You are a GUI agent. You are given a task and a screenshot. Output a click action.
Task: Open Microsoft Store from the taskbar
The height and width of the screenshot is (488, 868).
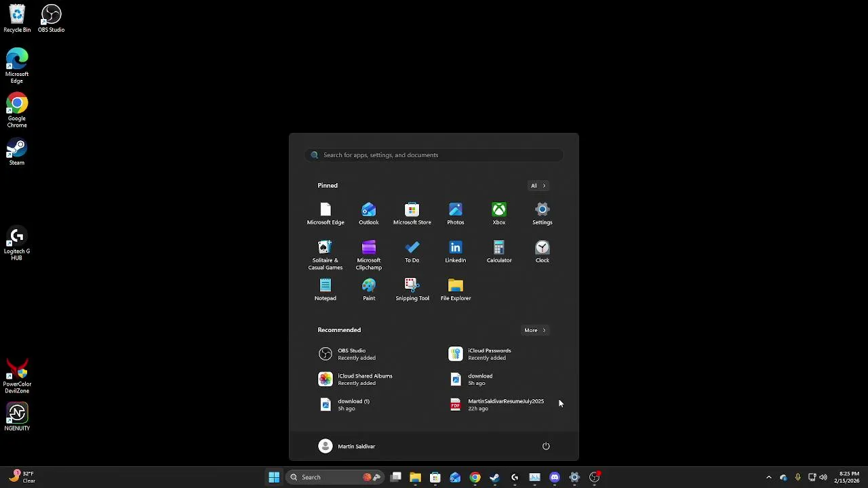click(x=435, y=477)
